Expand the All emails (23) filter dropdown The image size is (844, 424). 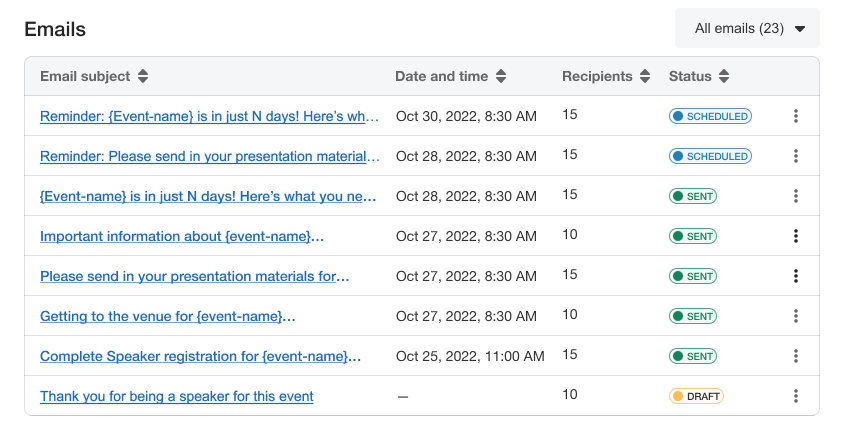tap(748, 28)
